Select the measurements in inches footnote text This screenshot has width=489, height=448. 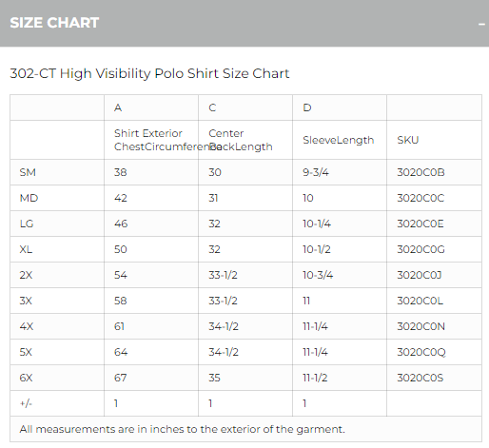click(x=182, y=429)
